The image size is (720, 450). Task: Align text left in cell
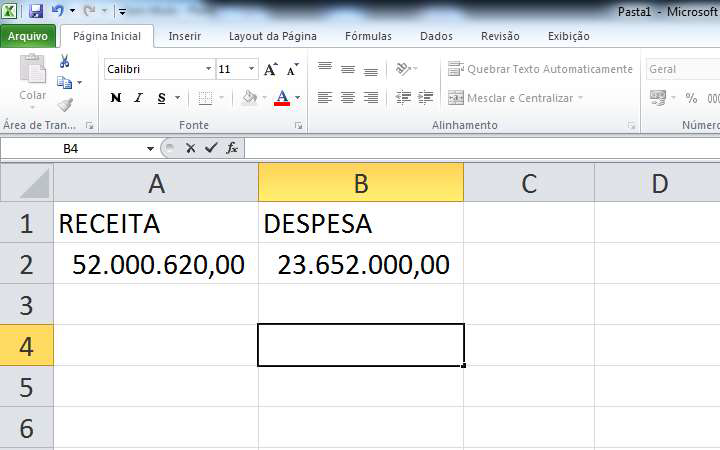[325, 97]
